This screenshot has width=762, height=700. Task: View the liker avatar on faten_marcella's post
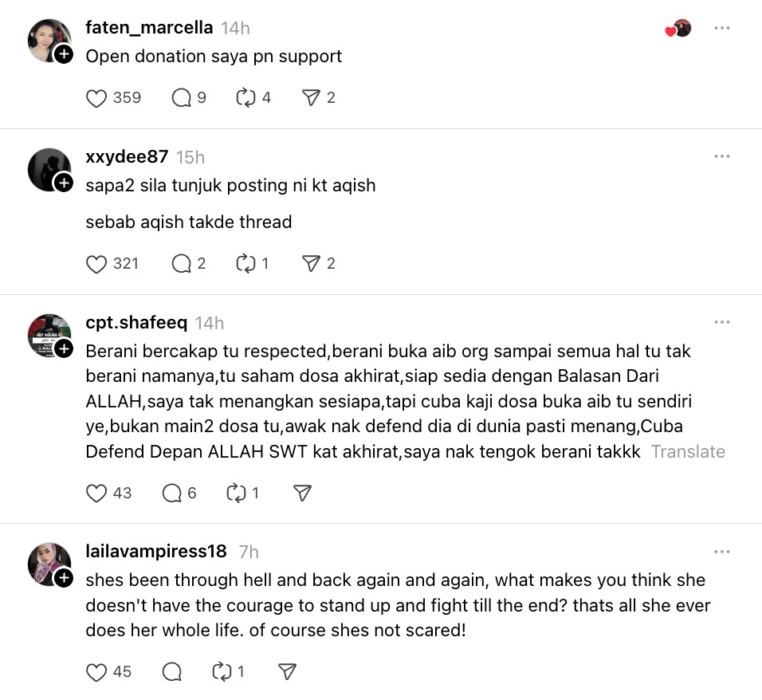tap(681, 29)
